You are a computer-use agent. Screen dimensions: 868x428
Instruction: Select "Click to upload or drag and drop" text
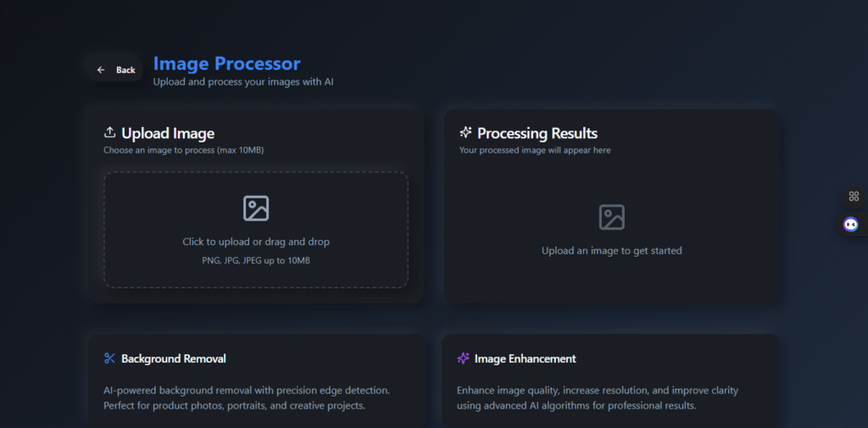256,242
